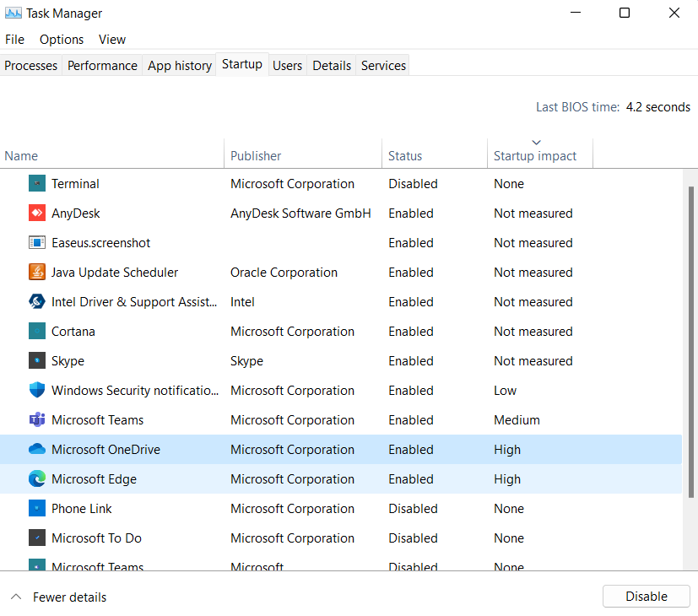The height and width of the screenshot is (616, 698).
Task: Click the Phone Link icon
Action: click(37, 508)
